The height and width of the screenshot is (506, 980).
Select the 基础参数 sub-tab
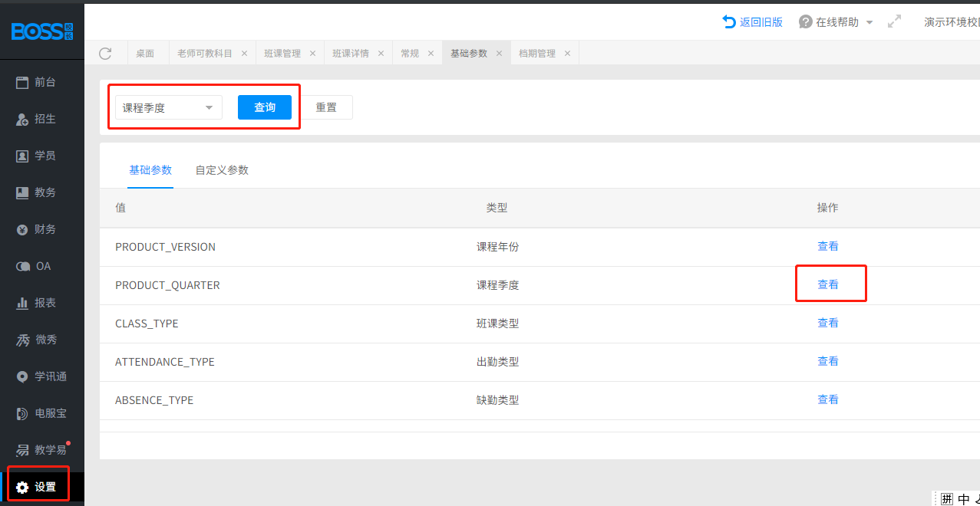150,170
